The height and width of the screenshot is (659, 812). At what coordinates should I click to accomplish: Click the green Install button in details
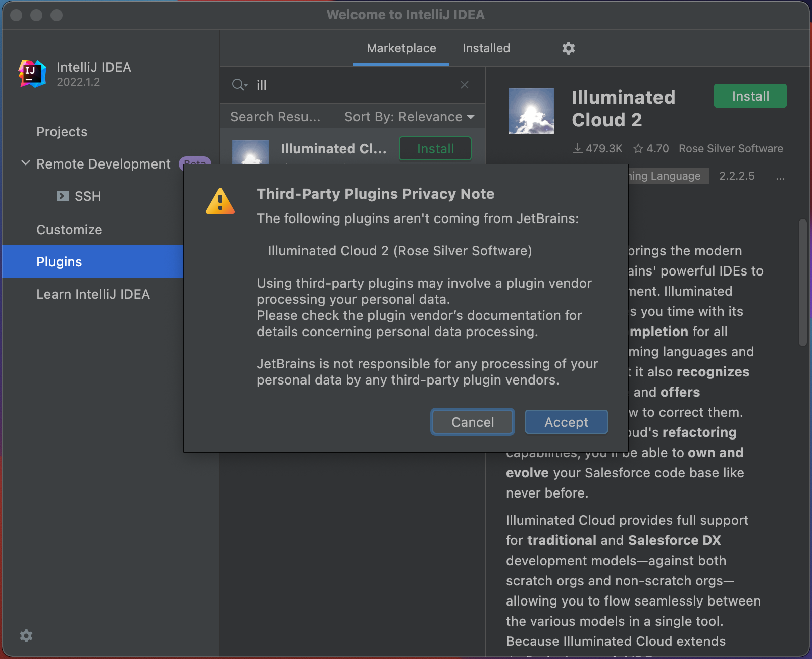point(750,96)
